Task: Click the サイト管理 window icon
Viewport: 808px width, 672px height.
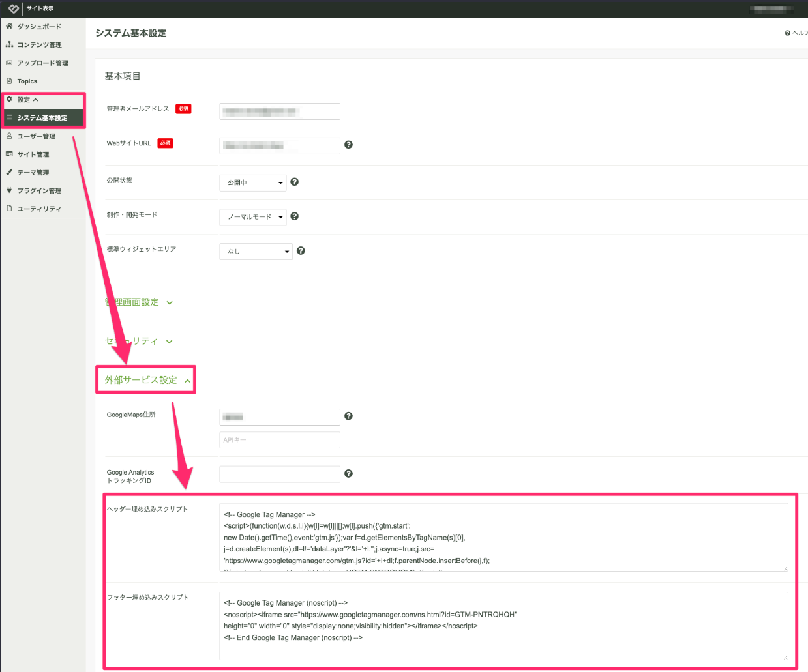Action: click(x=9, y=154)
